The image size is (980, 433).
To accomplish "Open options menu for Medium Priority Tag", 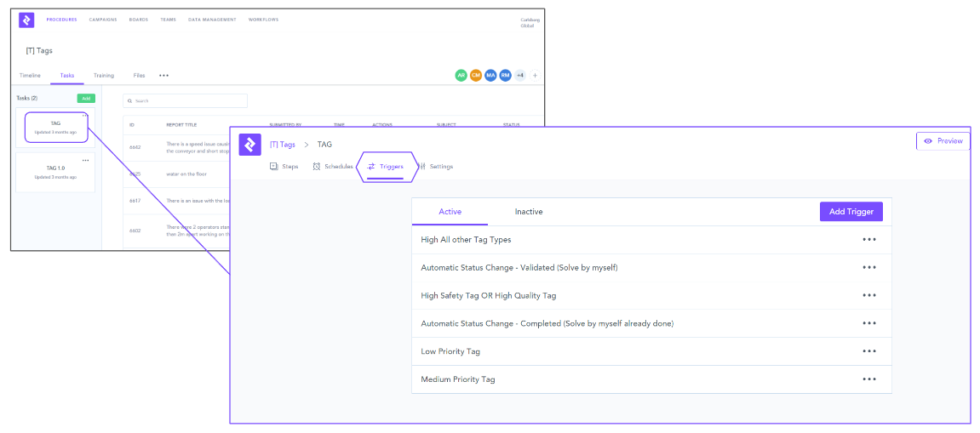I will pyautogui.click(x=868, y=379).
